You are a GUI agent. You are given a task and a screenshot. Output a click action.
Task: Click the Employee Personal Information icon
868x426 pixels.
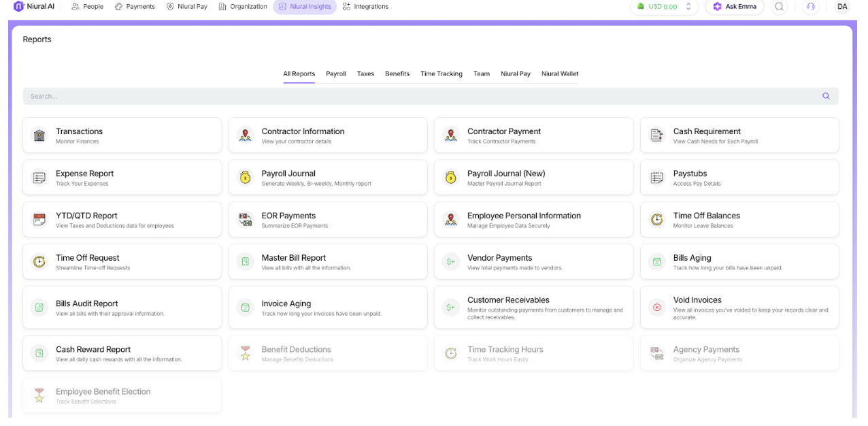coord(451,220)
